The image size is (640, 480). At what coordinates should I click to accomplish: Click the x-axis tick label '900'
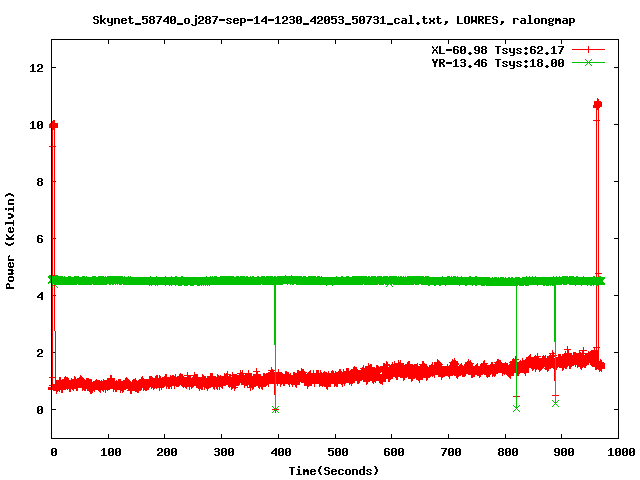pyautogui.click(x=564, y=452)
